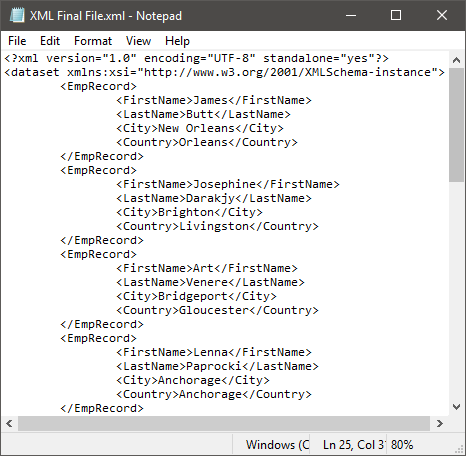Click the City New Orleans line
This screenshot has width=466, height=456.
pos(200,128)
